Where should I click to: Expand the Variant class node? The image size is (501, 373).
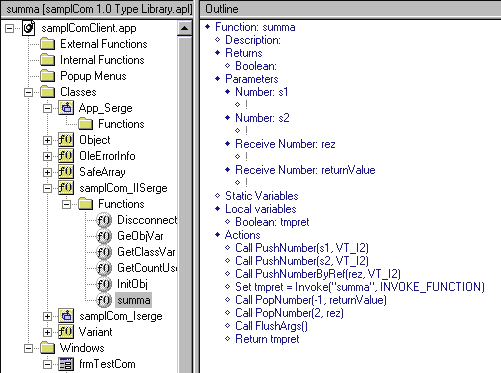pos(48,332)
